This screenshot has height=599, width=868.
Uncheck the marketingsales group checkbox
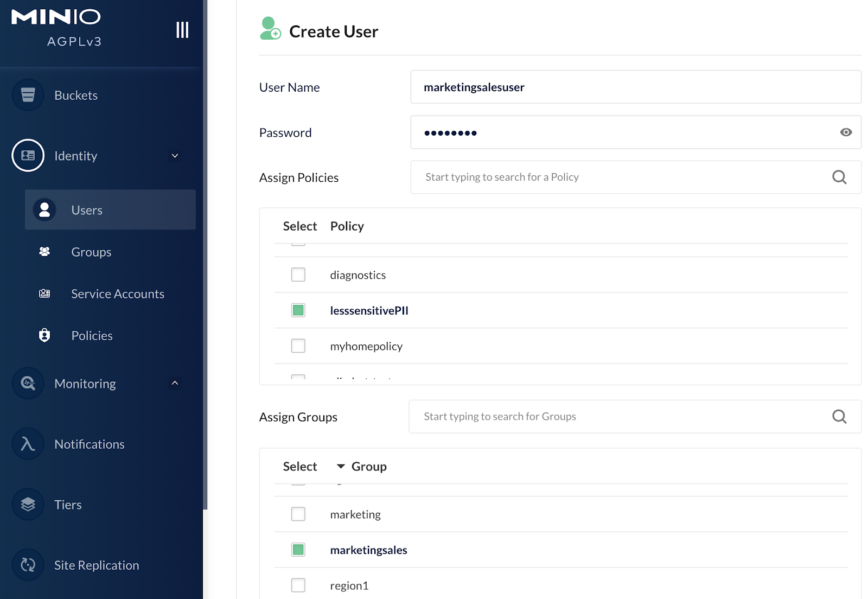coord(298,550)
